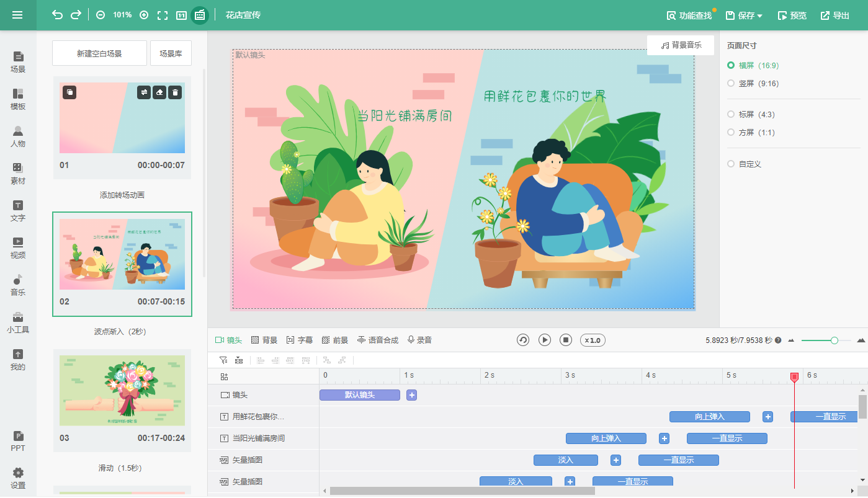The image size is (868, 498).
Task: Open the 视频 video sidebar panel
Action: (18, 248)
